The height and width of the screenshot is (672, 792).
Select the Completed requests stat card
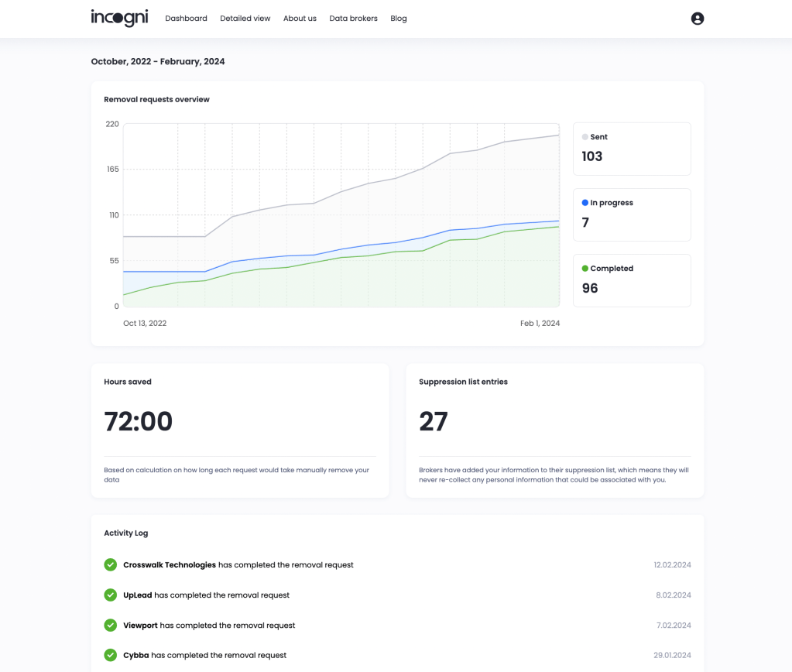[x=632, y=280]
